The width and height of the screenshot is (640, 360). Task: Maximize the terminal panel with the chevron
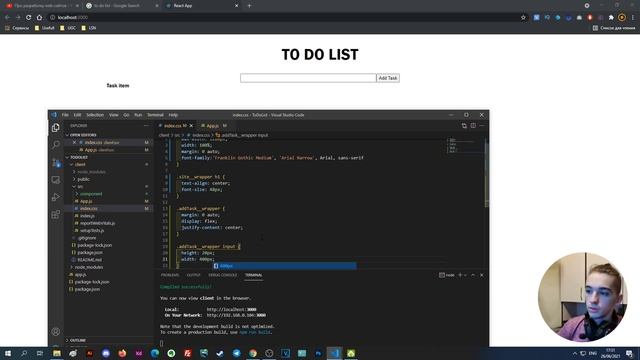473,275
